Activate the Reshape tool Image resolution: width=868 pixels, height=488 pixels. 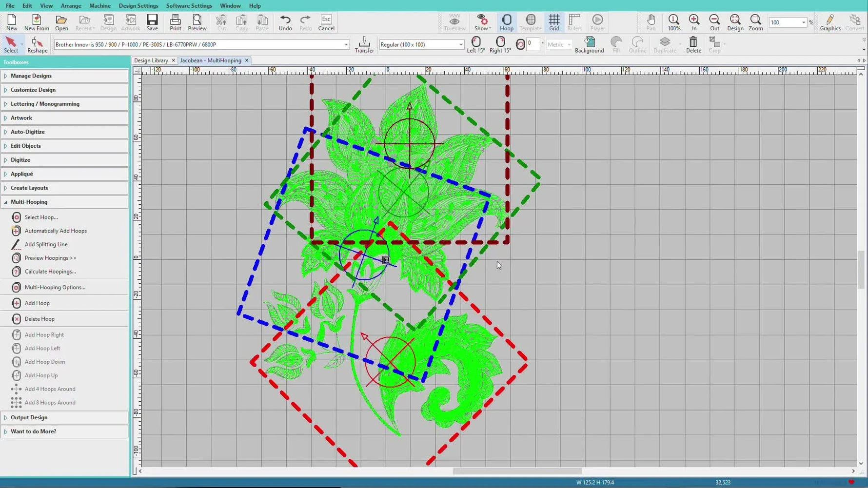click(x=37, y=44)
